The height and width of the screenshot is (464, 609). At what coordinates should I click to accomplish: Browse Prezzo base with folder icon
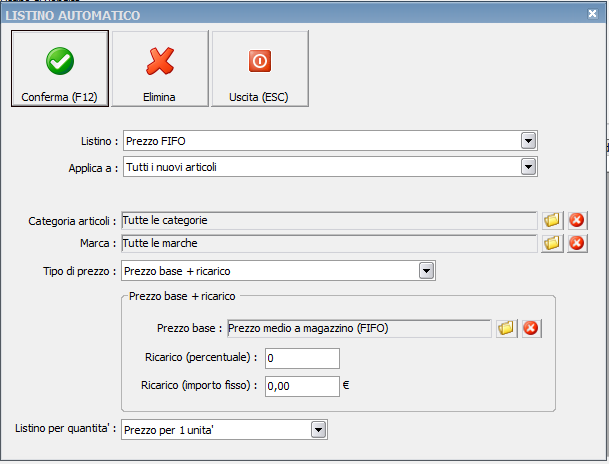[x=506, y=328]
